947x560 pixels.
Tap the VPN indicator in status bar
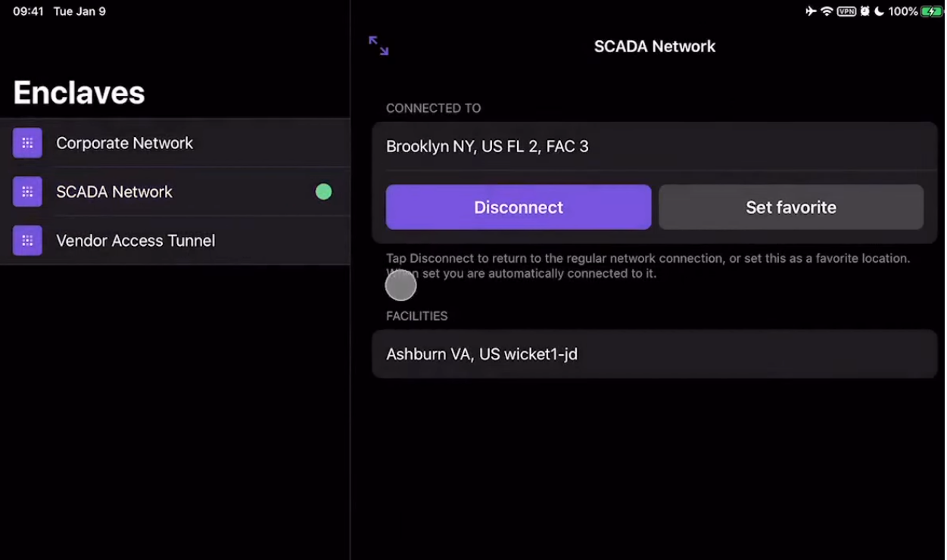coord(846,11)
